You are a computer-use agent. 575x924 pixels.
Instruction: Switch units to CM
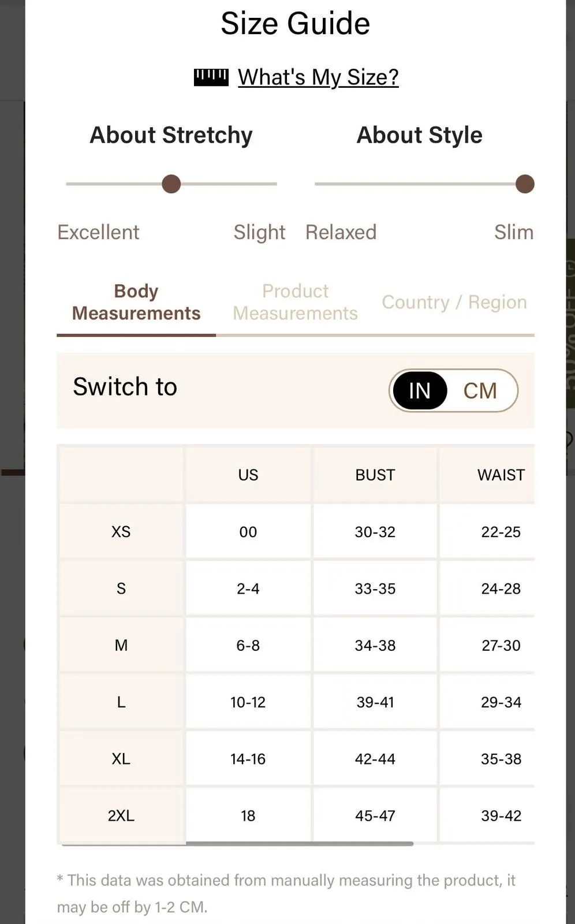click(x=480, y=390)
